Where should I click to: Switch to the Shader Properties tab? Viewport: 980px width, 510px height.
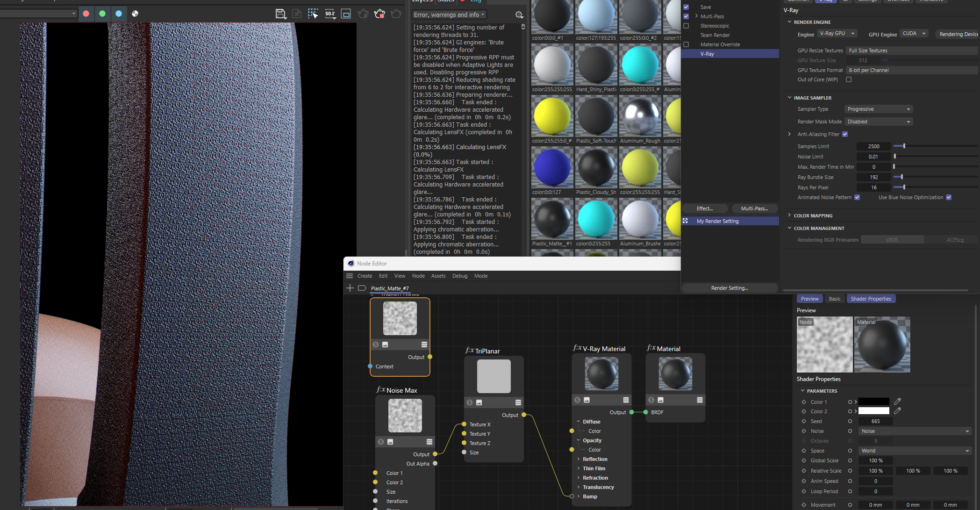click(871, 299)
